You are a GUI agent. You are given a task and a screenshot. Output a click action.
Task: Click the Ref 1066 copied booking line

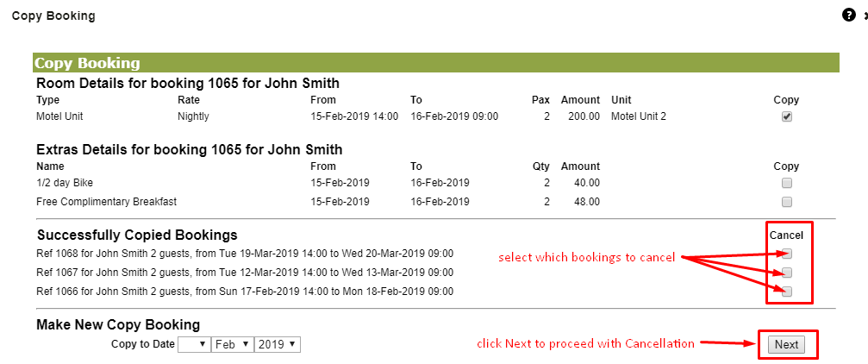pyautogui.click(x=245, y=292)
